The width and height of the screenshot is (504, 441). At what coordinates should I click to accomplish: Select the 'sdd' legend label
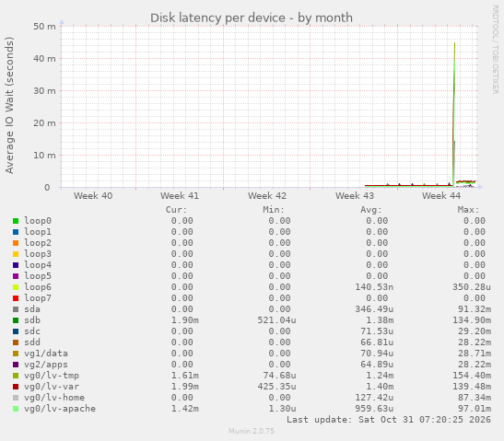pos(32,342)
